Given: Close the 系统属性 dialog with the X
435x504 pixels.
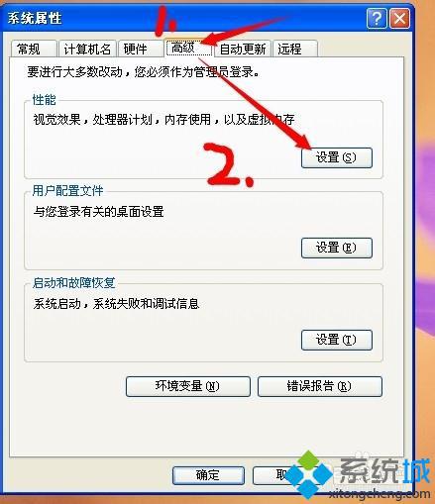Looking at the screenshot, I should (399, 18).
